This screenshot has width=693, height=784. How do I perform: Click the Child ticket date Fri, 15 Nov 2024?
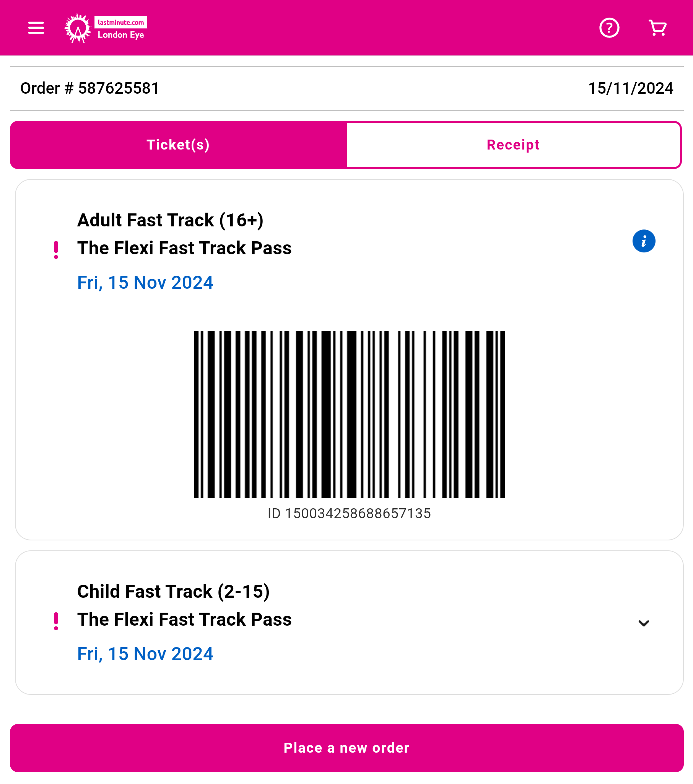(x=145, y=654)
